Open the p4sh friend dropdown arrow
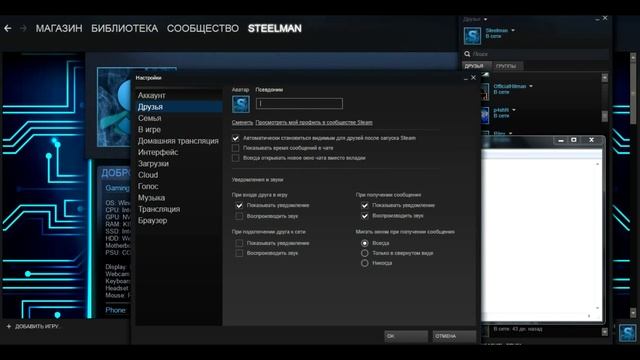Viewport: 640px width, 360px height. pyautogui.click(x=514, y=110)
